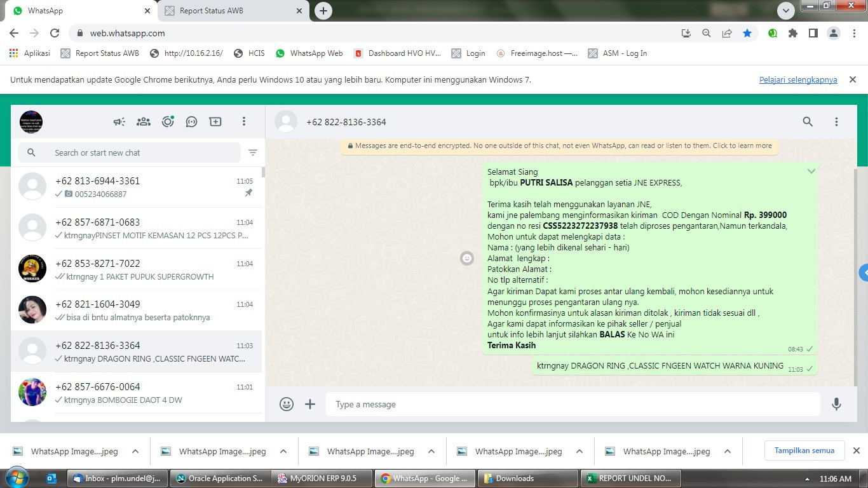Open Aplikasi bookmarks shortcut
This screenshot has height=488, width=868.
(30, 53)
